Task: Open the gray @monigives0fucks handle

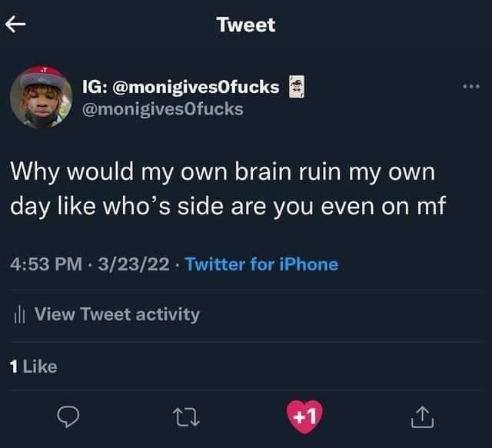Action: (162, 109)
